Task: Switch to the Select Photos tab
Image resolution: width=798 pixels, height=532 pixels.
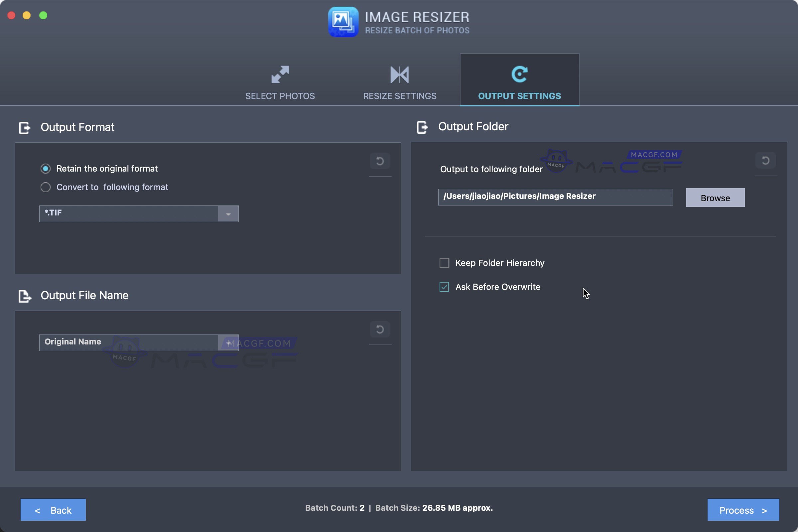Action: point(280,96)
